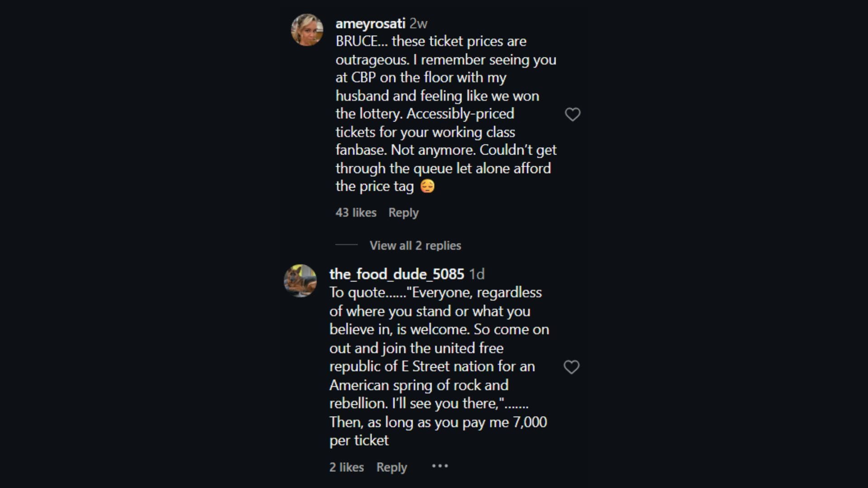Reply to ameyrosati's comment
Screen dimensions: 868x488
pyautogui.click(x=403, y=212)
